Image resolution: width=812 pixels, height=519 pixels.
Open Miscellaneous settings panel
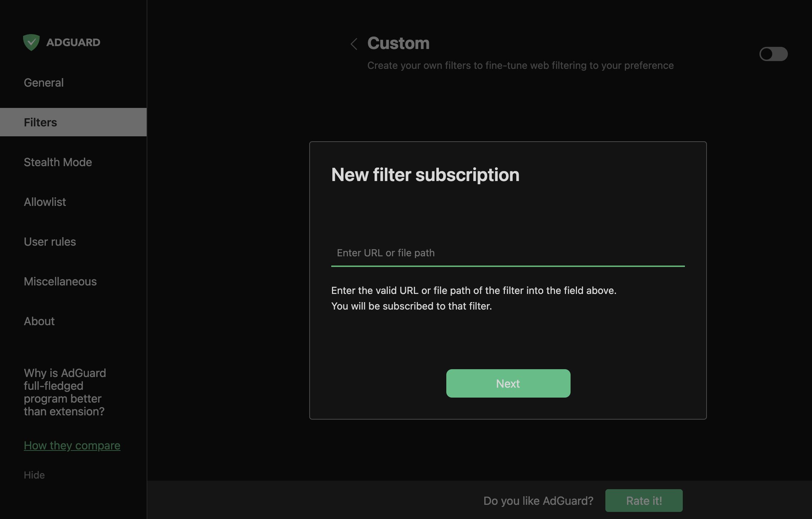point(60,281)
